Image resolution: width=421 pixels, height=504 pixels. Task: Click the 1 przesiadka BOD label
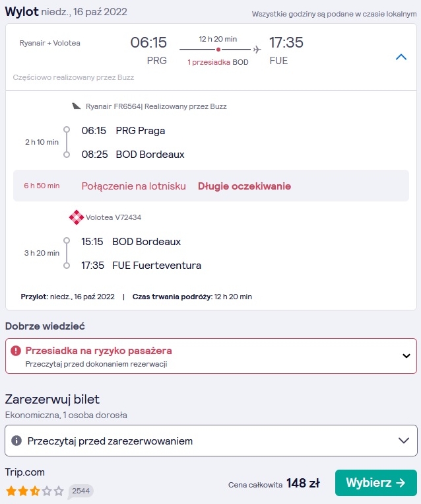pos(218,62)
